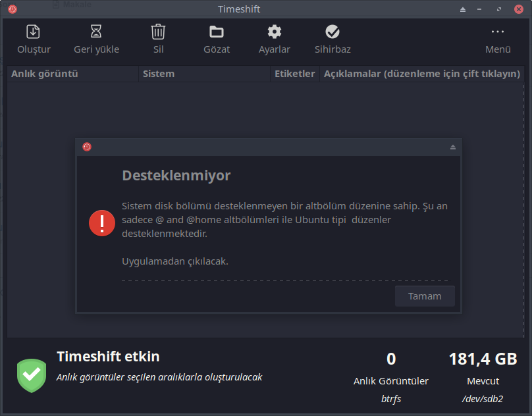Image resolution: width=532 pixels, height=416 pixels.
Task: Click the Mevcut available label
Action: (x=483, y=381)
